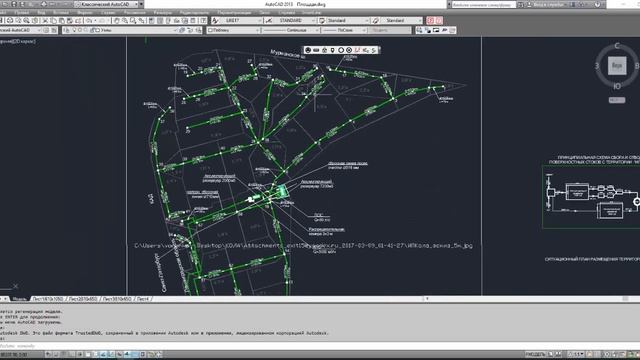This screenshot has height=360, width=640.
Task: Open the WCS dropdown under ViewCube
Action: [x=617, y=100]
